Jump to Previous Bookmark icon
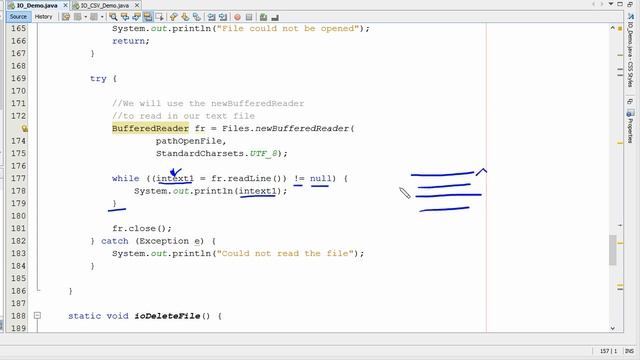The image size is (640, 360). click(174, 17)
